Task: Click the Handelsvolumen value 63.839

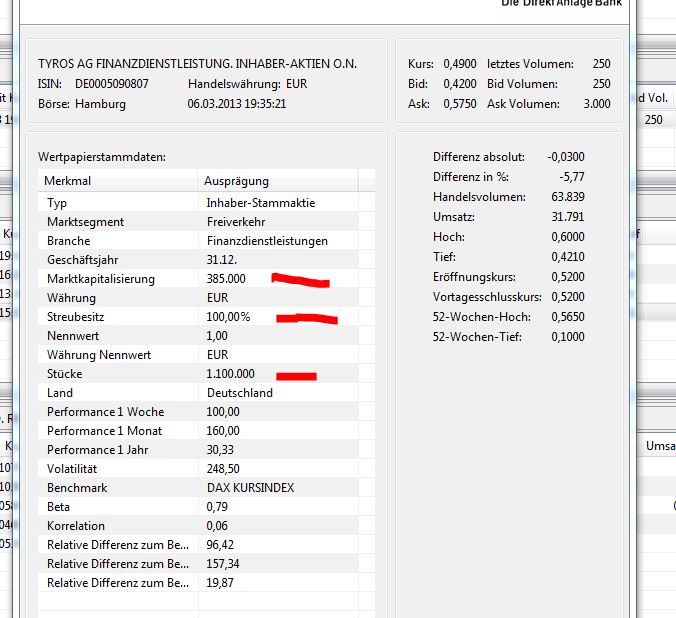Action: click(x=567, y=197)
